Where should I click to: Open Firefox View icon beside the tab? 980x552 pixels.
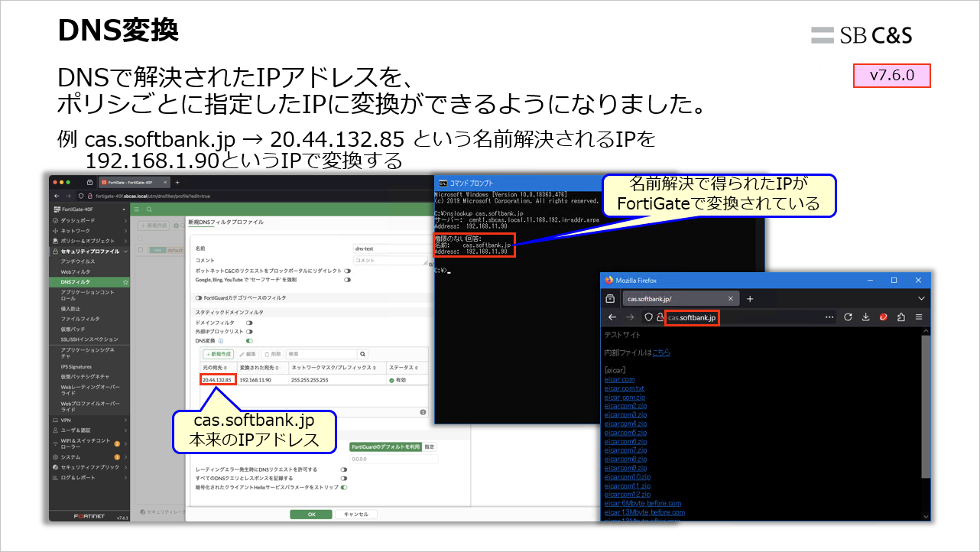click(610, 298)
